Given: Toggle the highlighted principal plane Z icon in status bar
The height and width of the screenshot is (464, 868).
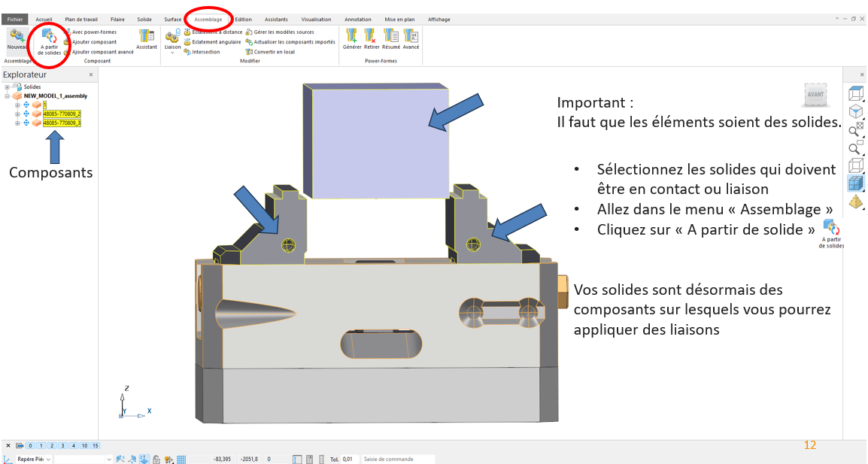Looking at the screenshot, I should point(144,459).
